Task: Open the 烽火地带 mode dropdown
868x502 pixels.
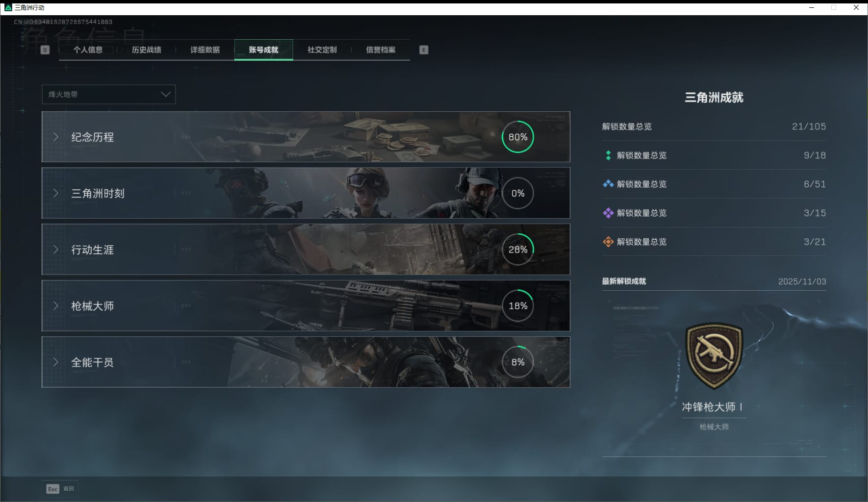Action: [x=109, y=94]
